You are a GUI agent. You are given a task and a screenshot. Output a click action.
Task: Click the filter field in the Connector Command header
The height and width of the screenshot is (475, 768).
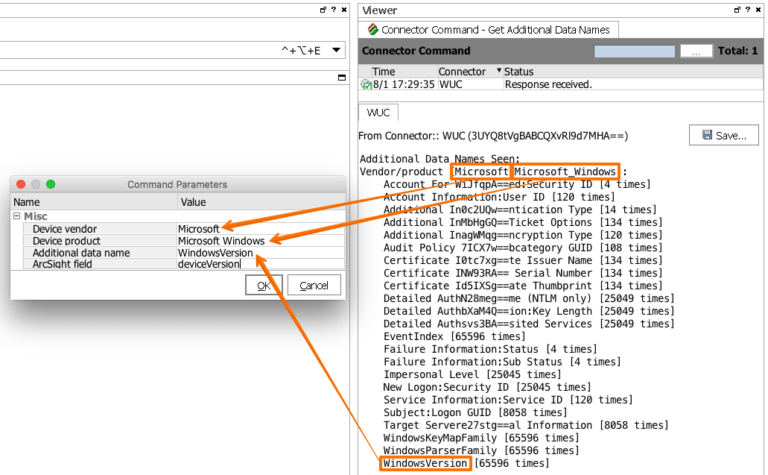pos(634,50)
